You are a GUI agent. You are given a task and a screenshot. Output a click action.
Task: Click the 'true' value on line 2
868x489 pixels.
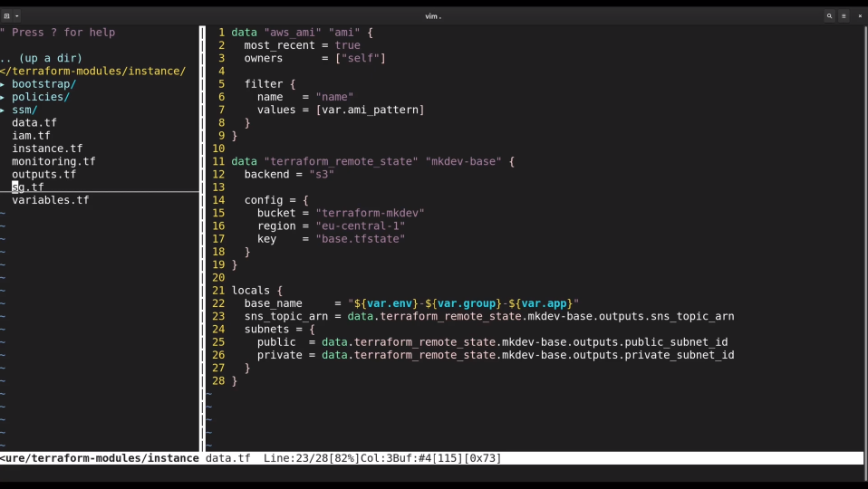point(347,45)
